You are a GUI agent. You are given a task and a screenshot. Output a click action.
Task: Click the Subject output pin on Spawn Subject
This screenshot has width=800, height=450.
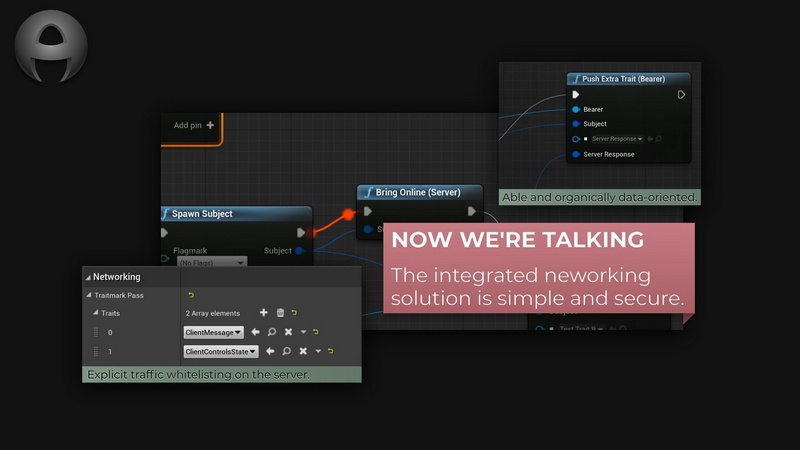pos(300,251)
